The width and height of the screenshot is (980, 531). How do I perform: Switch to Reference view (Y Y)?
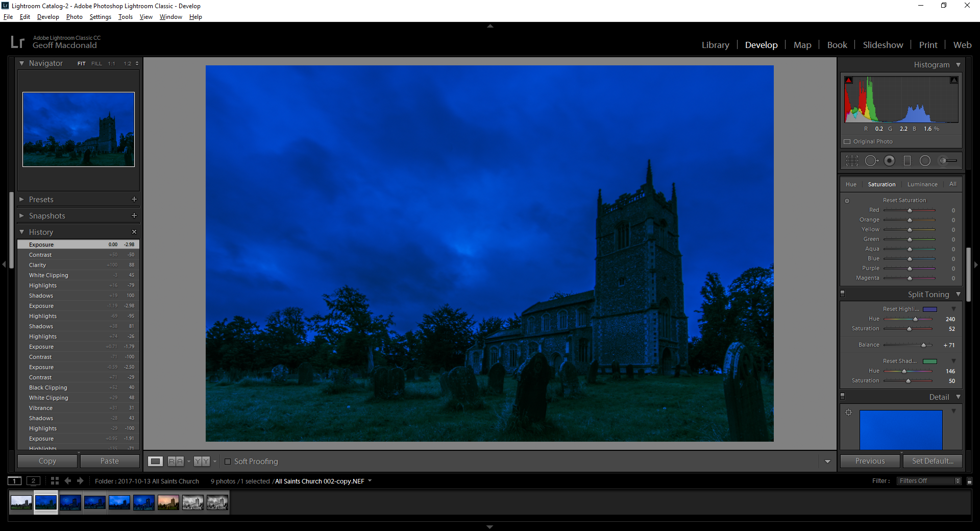202,462
